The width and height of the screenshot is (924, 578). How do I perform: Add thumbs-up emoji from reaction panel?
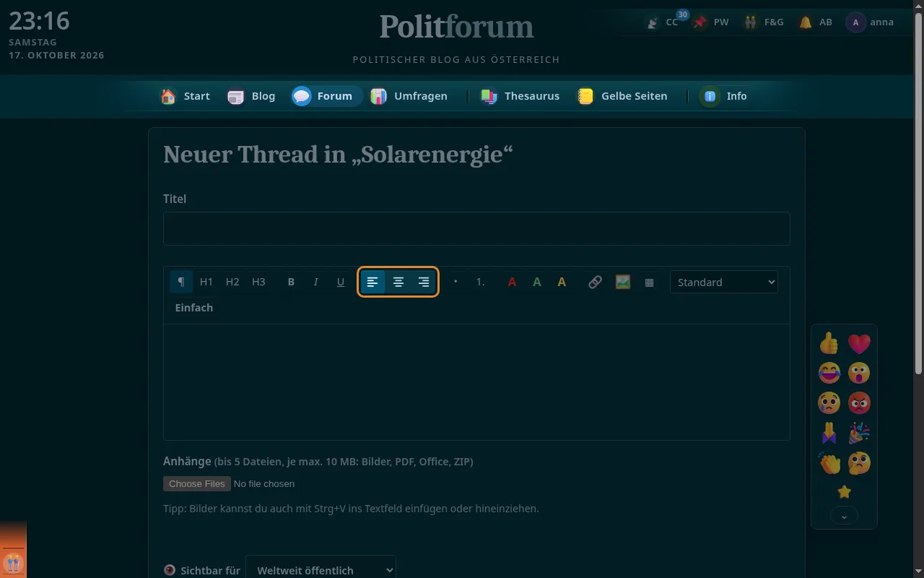coord(829,343)
